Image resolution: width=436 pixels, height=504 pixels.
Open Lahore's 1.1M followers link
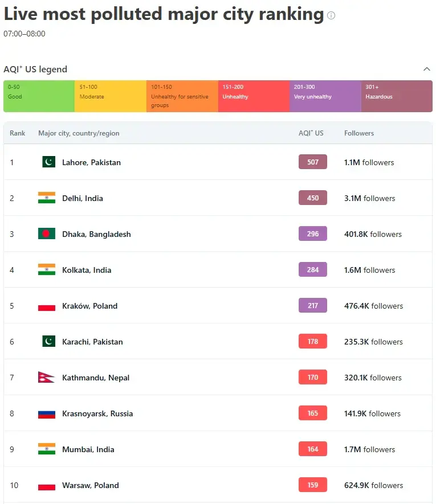pos(369,162)
